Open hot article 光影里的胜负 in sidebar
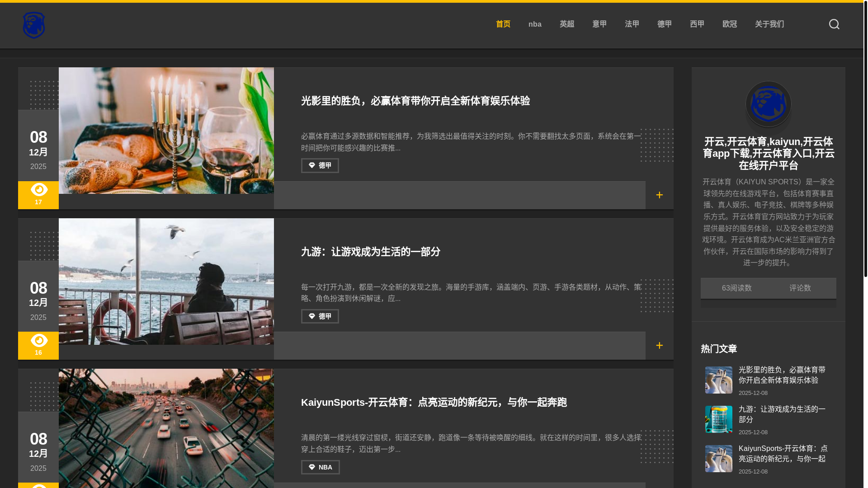 (782, 375)
